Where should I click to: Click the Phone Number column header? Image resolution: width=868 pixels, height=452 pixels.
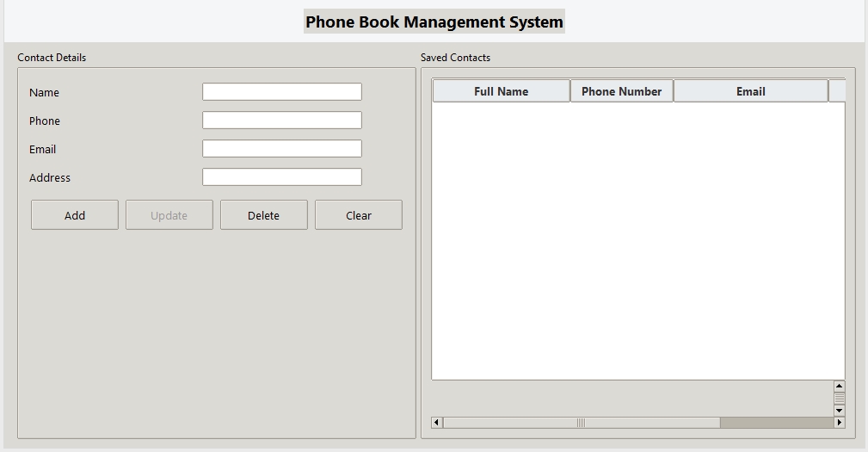click(x=621, y=91)
